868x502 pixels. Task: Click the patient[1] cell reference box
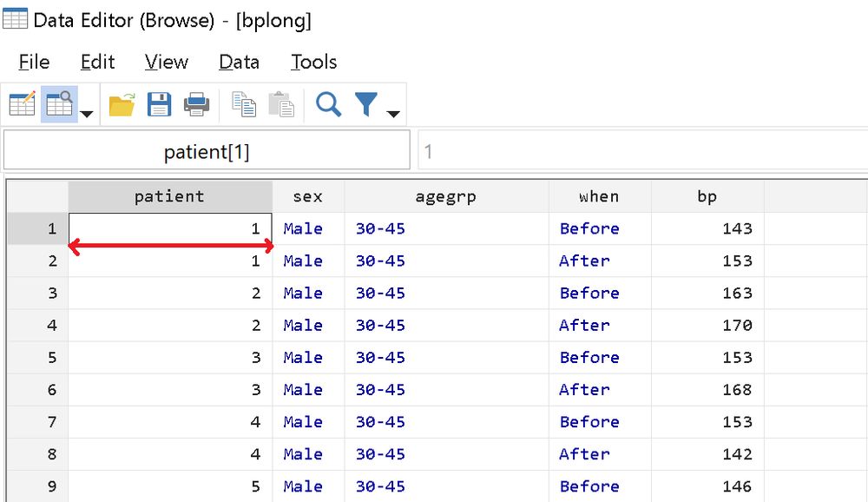(207, 150)
